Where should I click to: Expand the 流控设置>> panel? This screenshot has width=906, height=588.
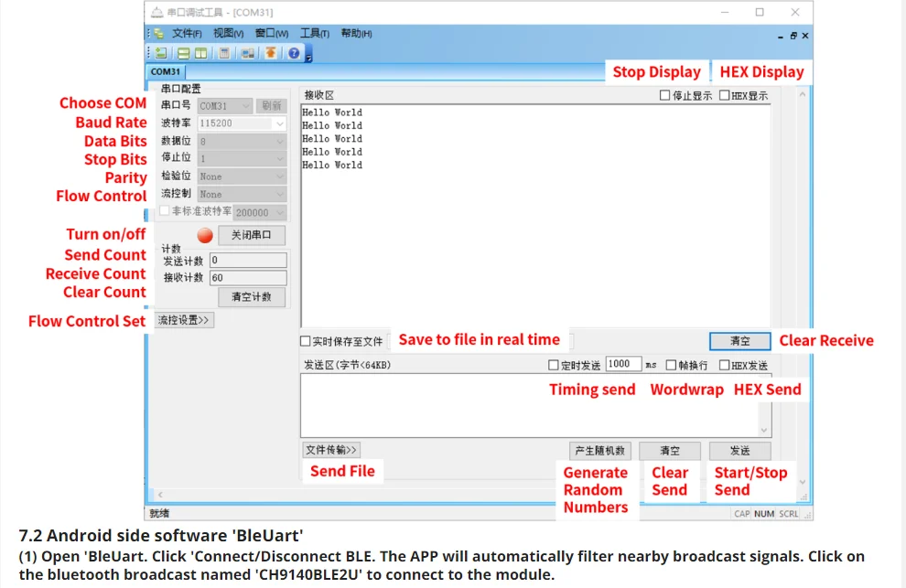pyautogui.click(x=184, y=320)
